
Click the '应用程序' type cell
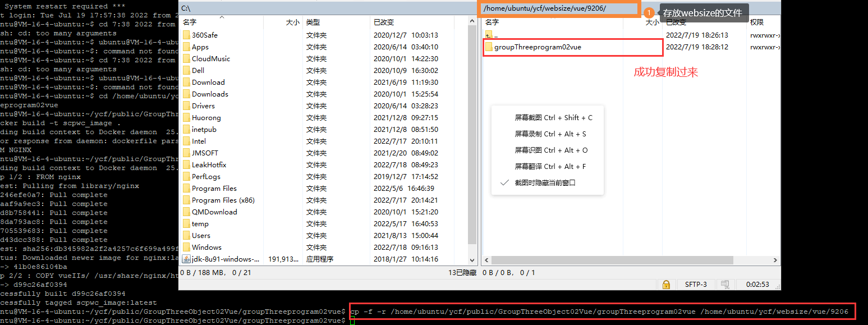320,259
